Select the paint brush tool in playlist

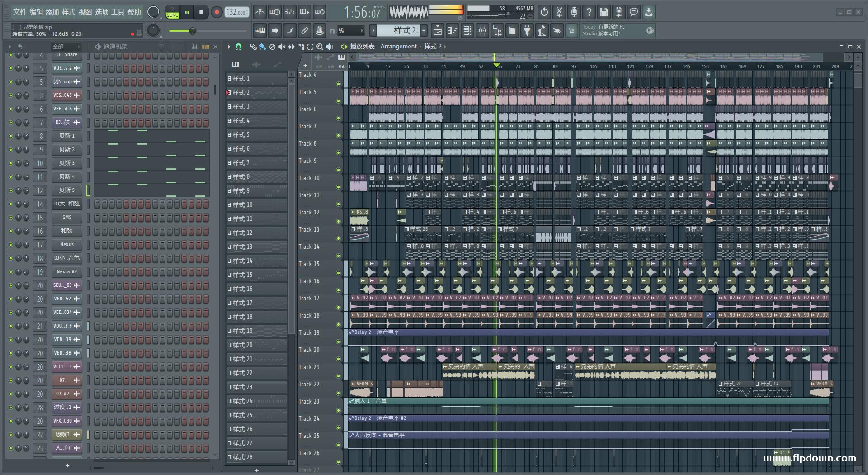263,47
